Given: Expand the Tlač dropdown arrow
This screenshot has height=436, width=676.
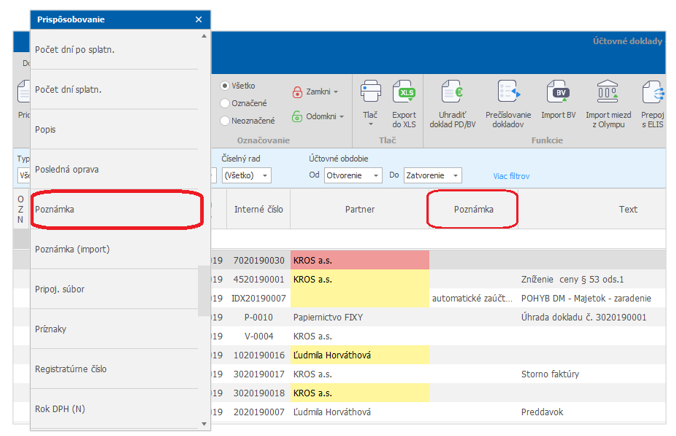Looking at the screenshot, I should pos(370,125).
